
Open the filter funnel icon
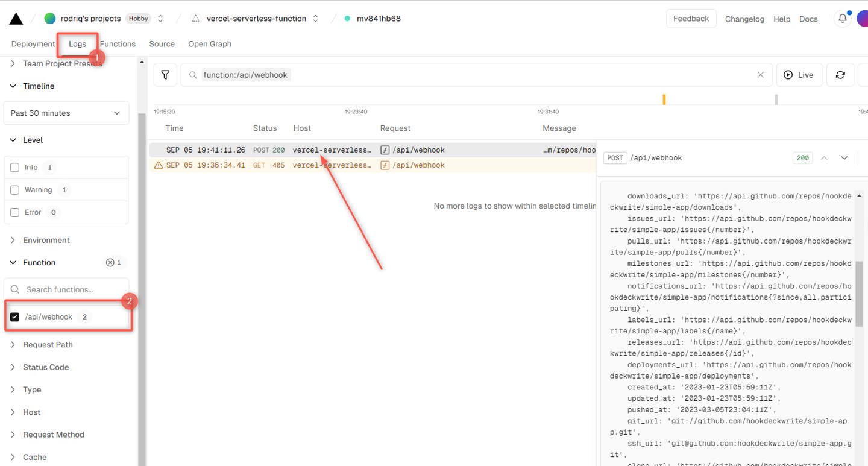(165, 75)
